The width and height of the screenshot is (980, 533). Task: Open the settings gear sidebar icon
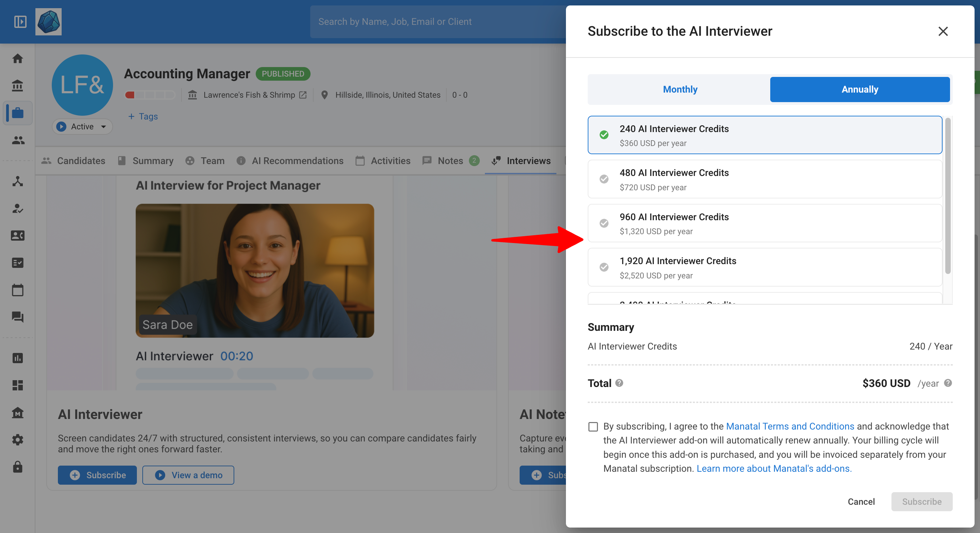(x=17, y=440)
